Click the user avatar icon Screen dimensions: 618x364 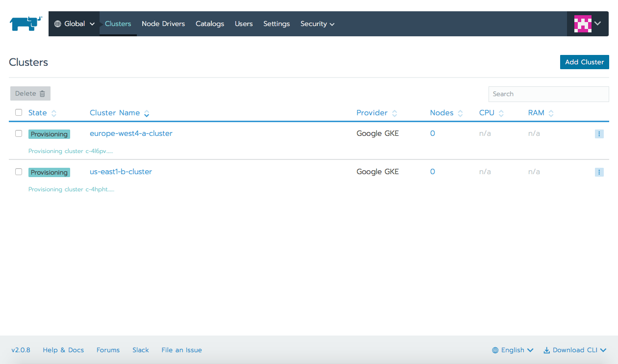point(583,24)
